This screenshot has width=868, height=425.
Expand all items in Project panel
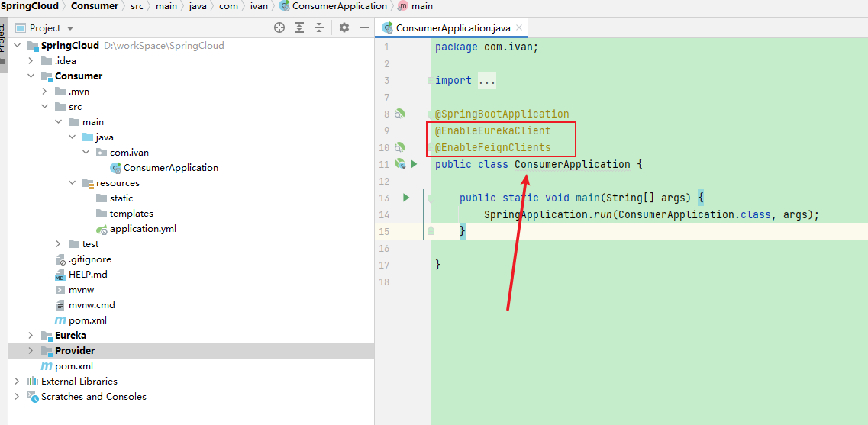point(299,27)
